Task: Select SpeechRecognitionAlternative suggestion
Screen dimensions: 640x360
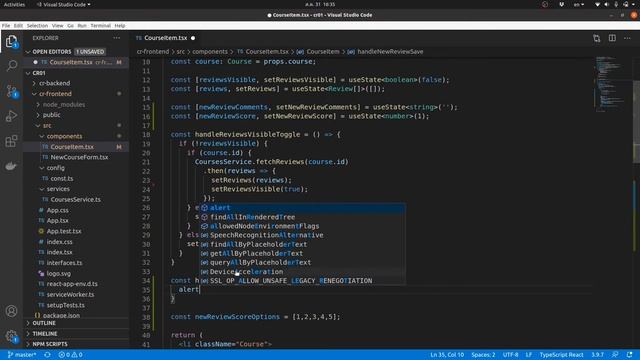Action: click(x=302, y=235)
